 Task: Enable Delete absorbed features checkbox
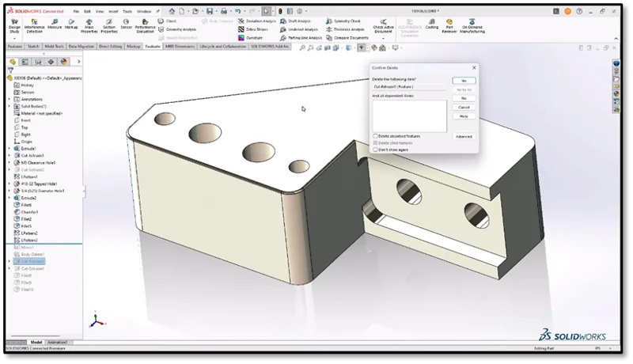pos(375,136)
